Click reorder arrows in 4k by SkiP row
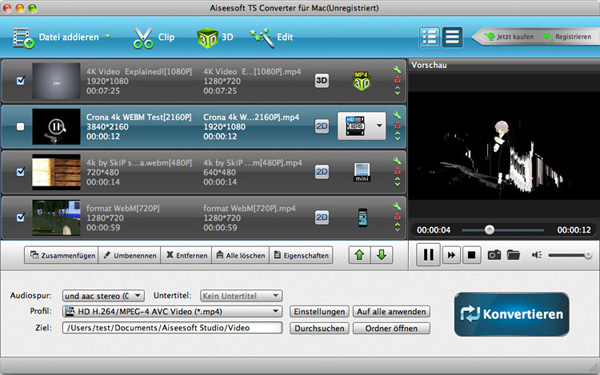The width and height of the screenshot is (600, 375). (x=397, y=181)
